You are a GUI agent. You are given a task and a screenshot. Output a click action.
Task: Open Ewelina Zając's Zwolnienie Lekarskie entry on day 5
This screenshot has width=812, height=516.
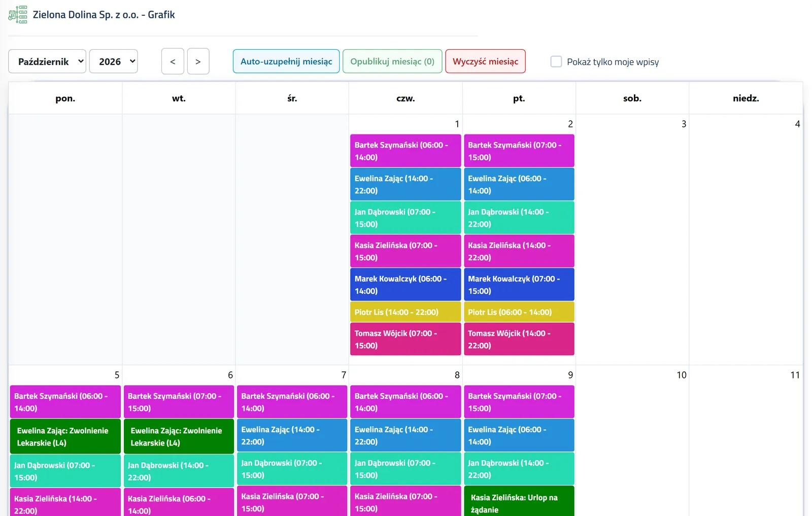65,436
